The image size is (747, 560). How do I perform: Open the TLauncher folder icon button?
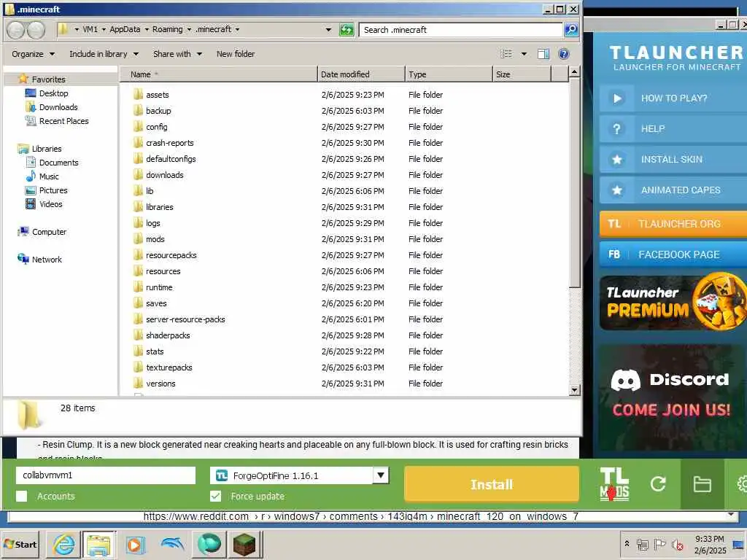(703, 484)
